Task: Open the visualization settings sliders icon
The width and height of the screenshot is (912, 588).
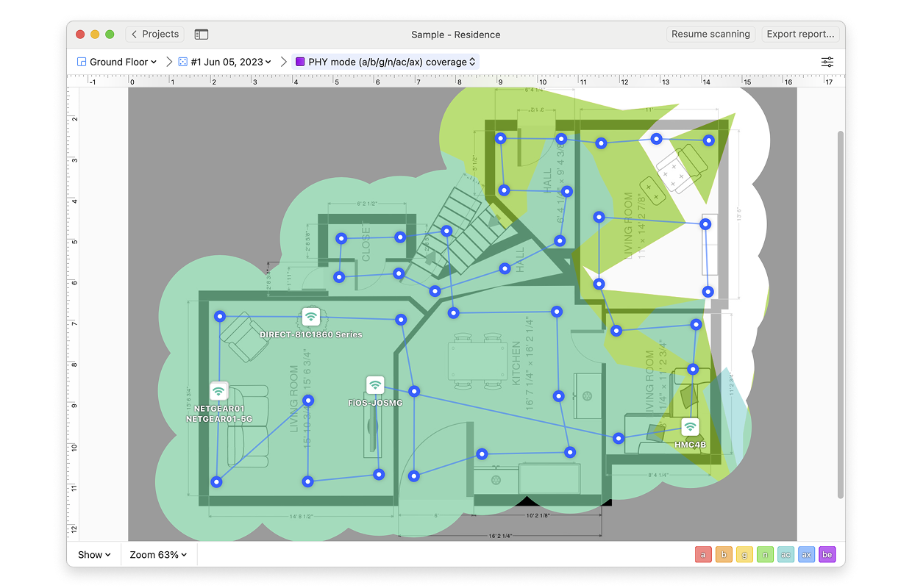Action: click(x=827, y=62)
